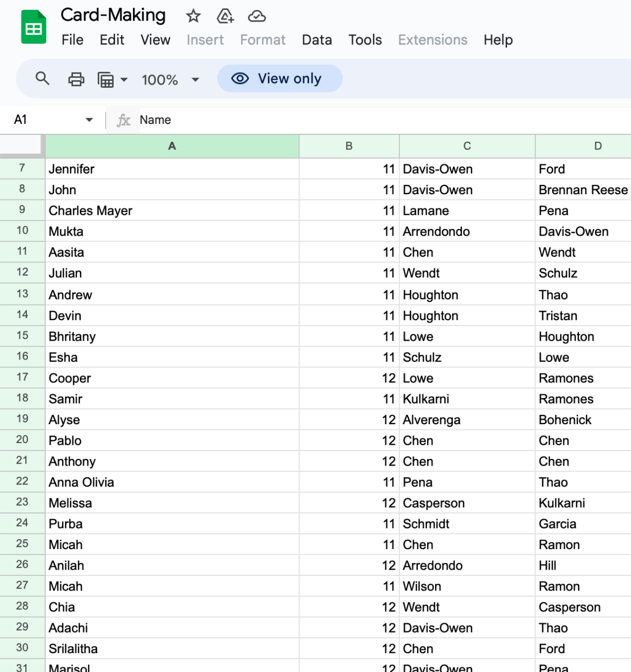Select row 30 header
This screenshot has width=631, height=672.
coord(22,648)
